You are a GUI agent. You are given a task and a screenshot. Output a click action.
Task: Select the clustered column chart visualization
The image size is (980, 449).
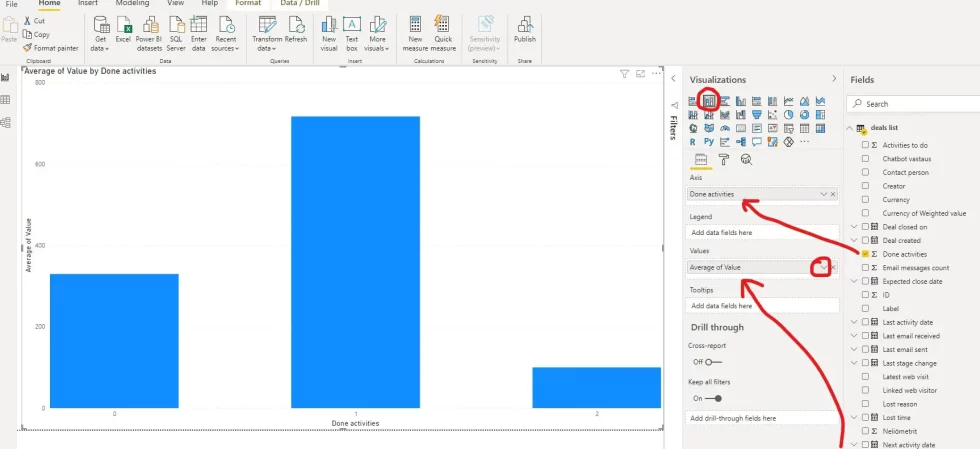[x=741, y=101]
